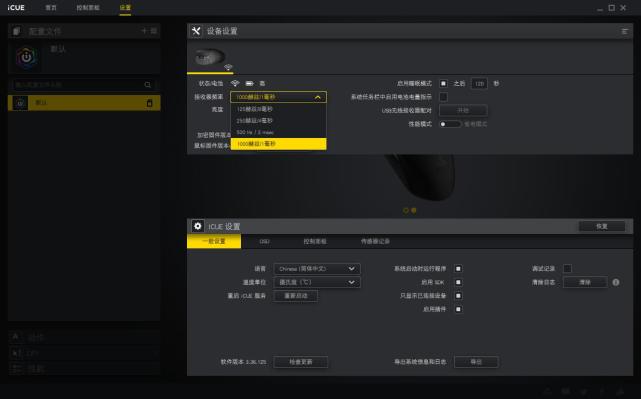Collapse the polling rate dropdown showing 1000
Screen dimensions: 641x399
point(278,97)
